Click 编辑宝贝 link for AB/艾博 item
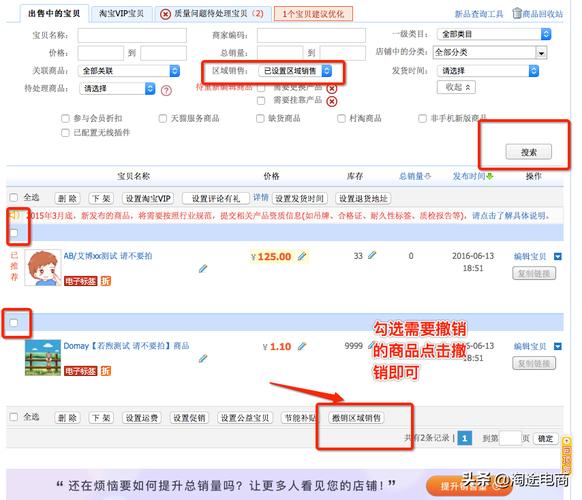This screenshot has width=582, height=500. click(530, 256)
